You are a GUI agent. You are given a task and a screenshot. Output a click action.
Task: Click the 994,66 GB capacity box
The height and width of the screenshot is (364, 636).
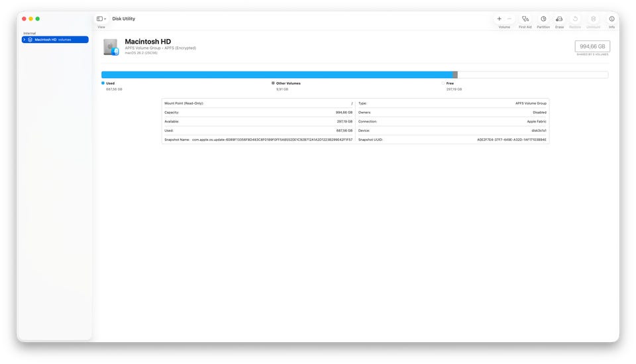(x=592, y=46)
